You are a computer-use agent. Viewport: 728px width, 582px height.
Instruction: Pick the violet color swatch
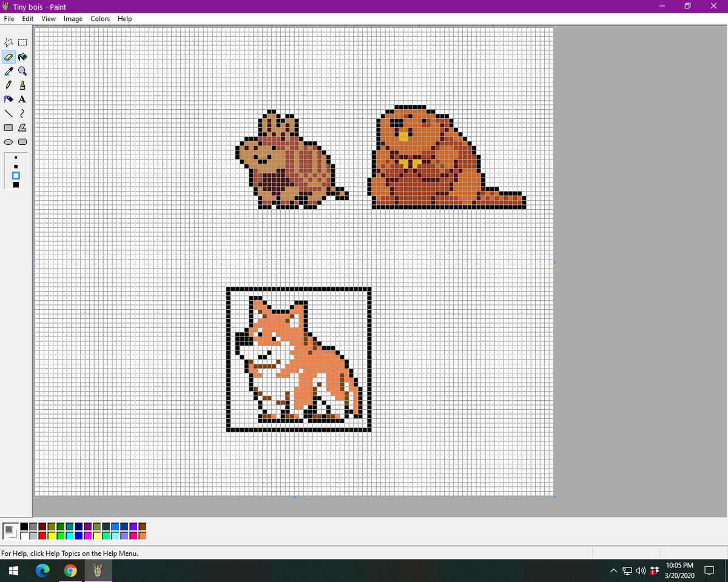tap(133, 527)
